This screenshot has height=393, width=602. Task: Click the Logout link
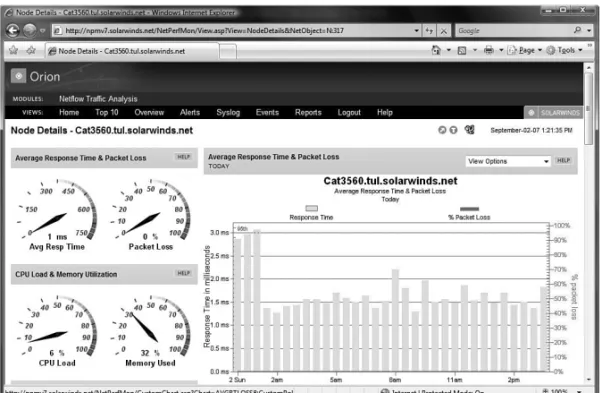[x=349, y=112]
